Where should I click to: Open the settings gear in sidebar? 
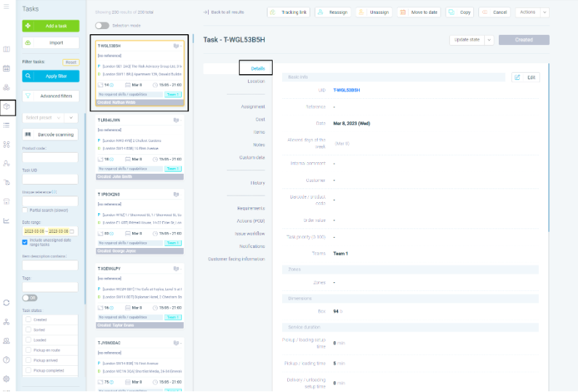click(x=7, y=378)
